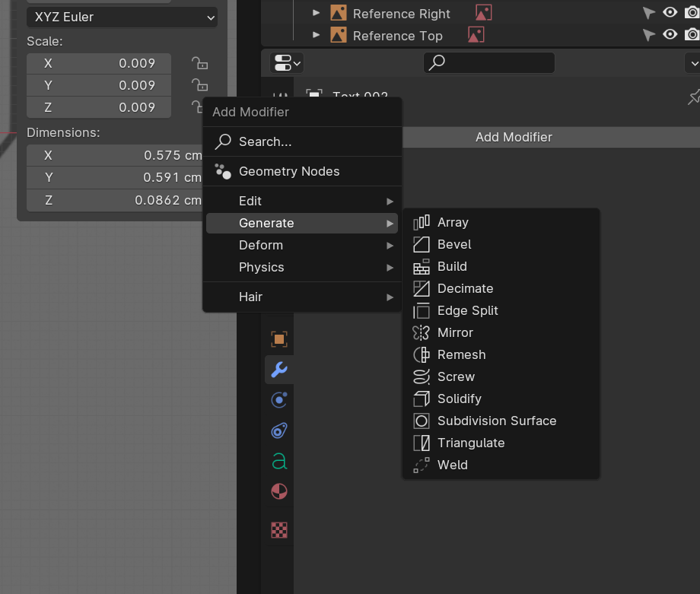This screenshot has width=700, height=594.
Task: Click the lock icon beside Scale X
Action: point(199,63)
